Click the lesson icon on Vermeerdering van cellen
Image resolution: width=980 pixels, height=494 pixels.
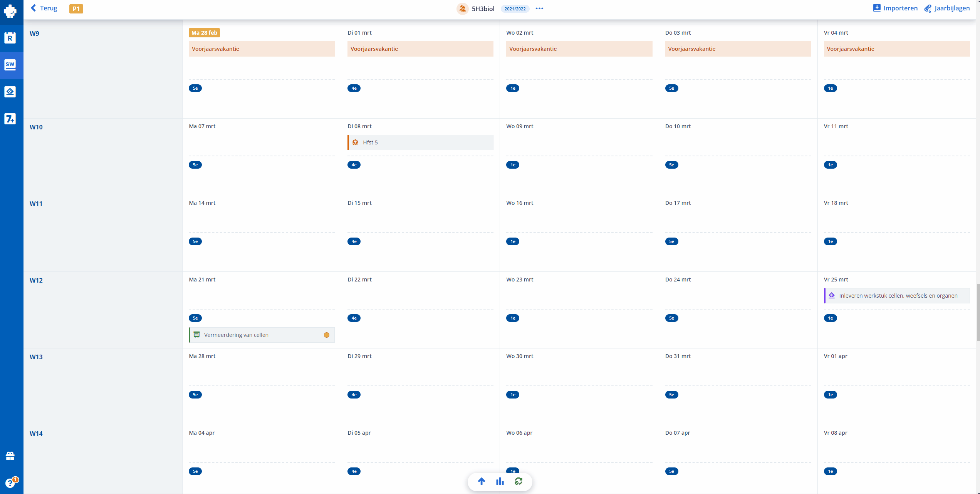pos(197,335)
